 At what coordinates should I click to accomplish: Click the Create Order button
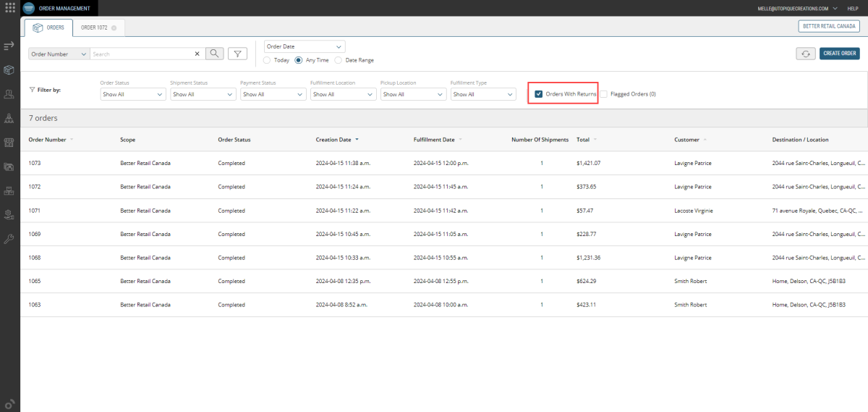[839, 54]
